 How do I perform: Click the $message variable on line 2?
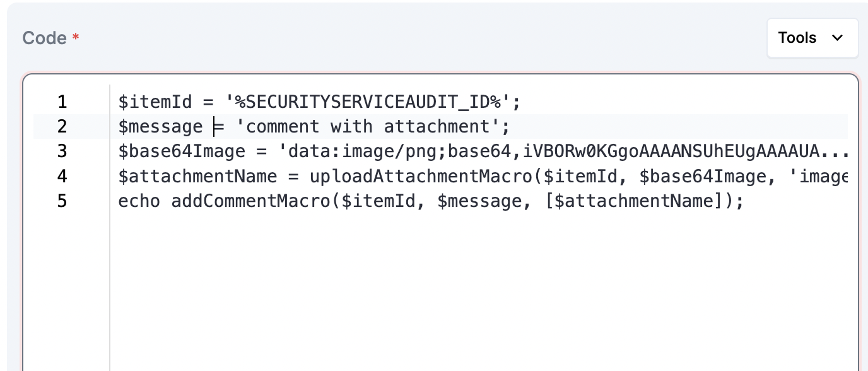coord(160,127)
